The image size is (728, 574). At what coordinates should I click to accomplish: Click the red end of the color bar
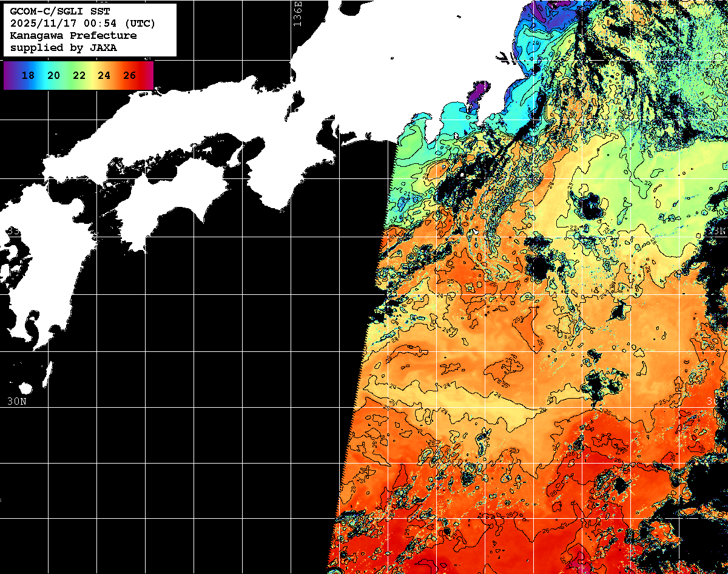tap(148, 75)
